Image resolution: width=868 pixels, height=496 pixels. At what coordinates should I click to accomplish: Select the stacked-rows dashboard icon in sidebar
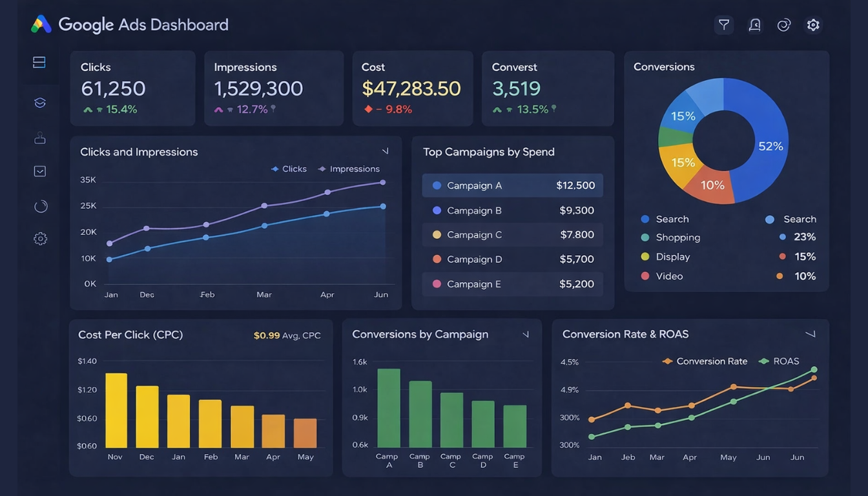[x=39, y=63]
